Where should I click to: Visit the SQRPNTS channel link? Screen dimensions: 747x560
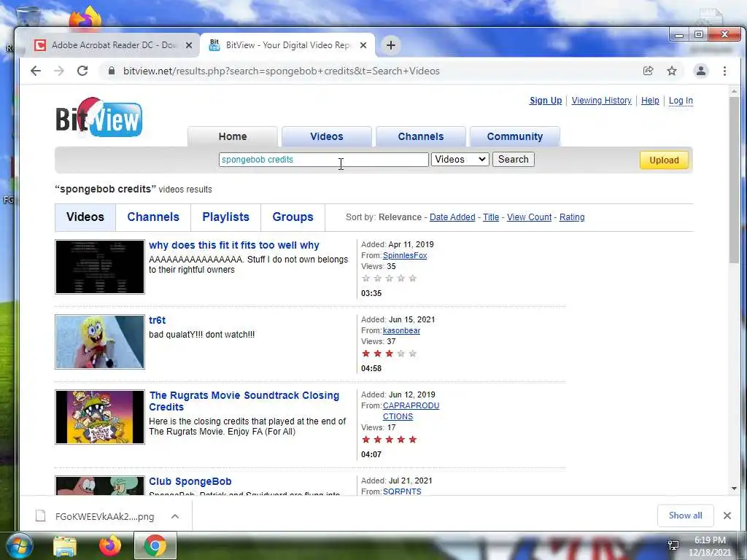click(402, 491)
